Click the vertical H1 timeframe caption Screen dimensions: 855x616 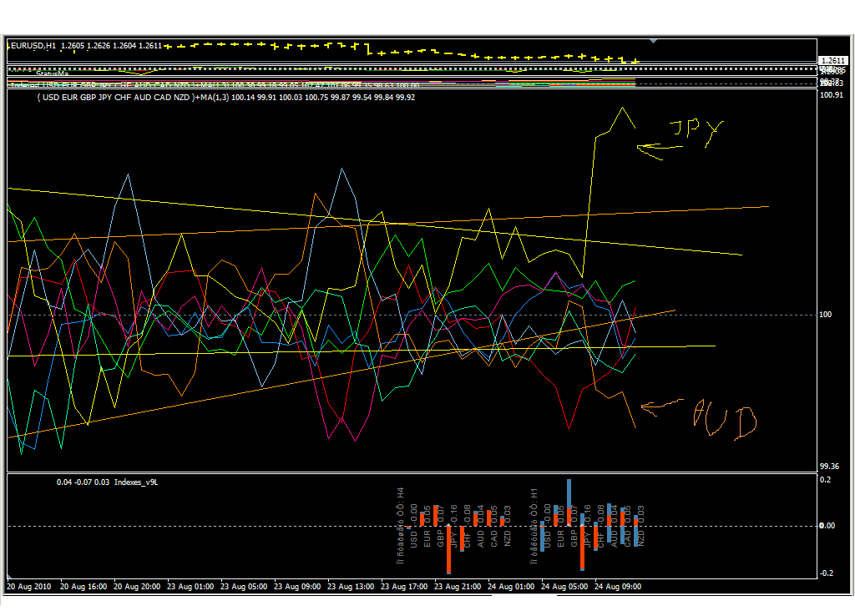[534, 526]
